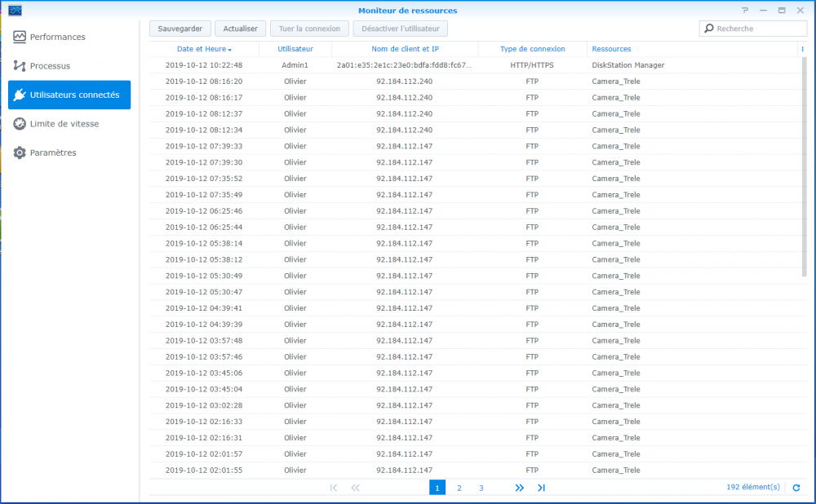This screenshot has width=816, height=504.
Task: Click the 192 élément(s) count label
Action: click(x=753, y=487)
